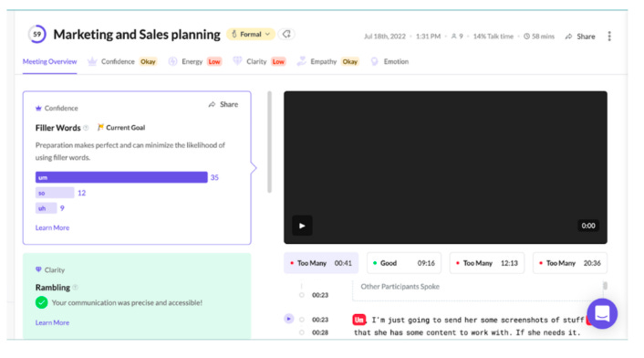Click the 'uh' filler word bar
Viewport: 644px width, 358px height.
coord(46,208)
